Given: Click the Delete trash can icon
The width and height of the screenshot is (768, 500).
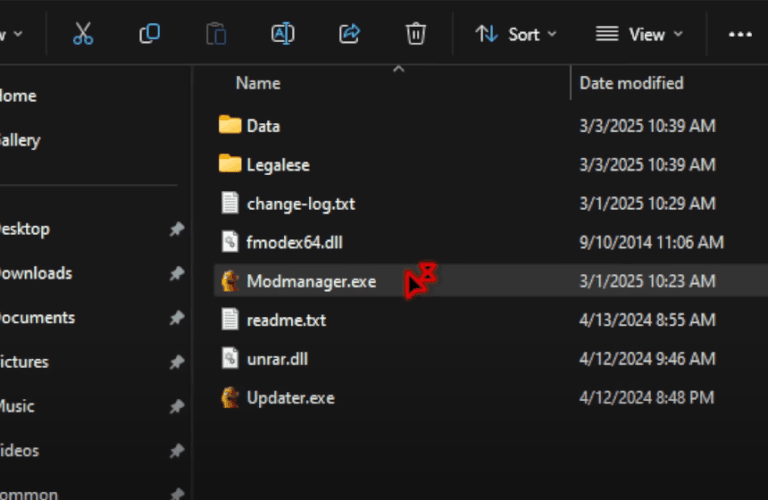Looking at the screenshot, I should 416,34.
